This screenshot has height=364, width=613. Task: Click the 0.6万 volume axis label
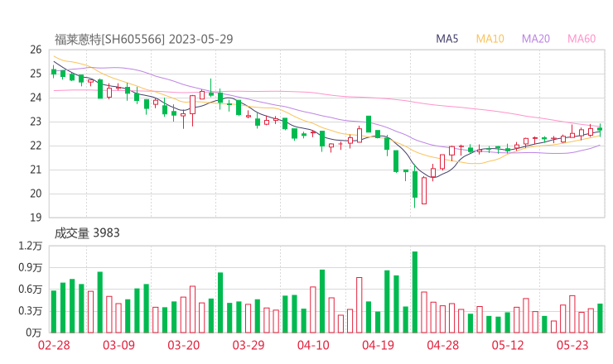click(31, 290)
